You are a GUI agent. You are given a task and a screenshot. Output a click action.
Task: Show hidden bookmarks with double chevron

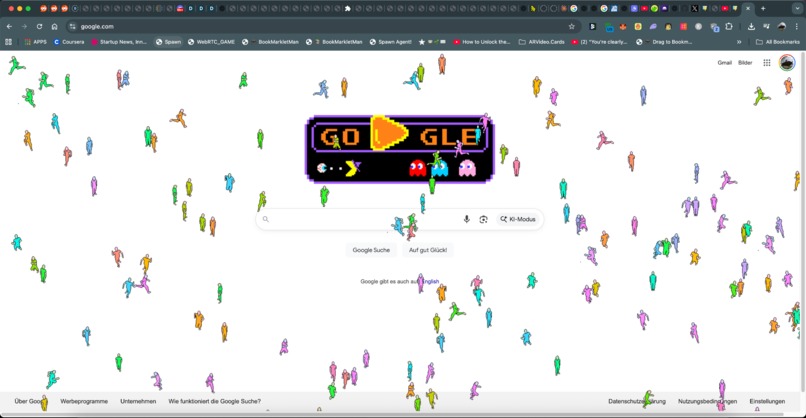(739, 42)
